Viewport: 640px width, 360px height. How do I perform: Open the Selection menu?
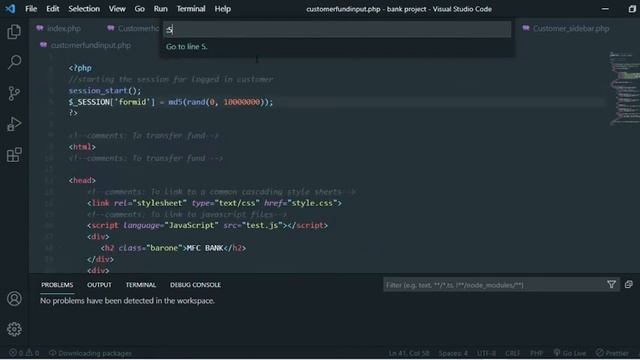(84, 9)
